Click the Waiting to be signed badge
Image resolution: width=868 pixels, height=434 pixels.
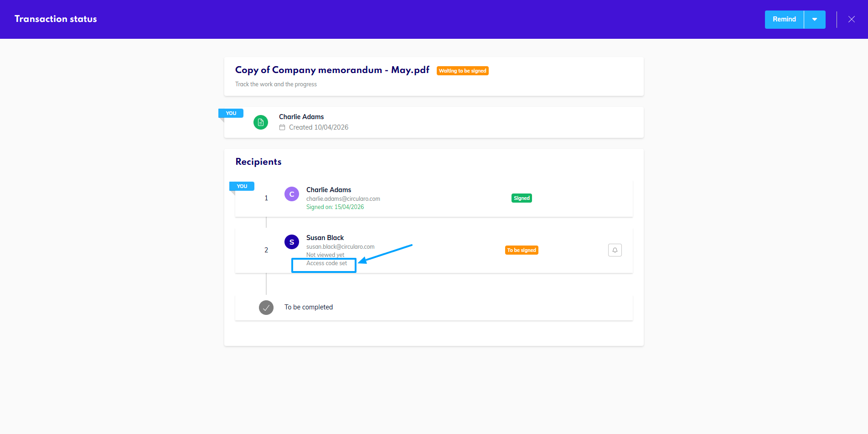tap(462, 71)
